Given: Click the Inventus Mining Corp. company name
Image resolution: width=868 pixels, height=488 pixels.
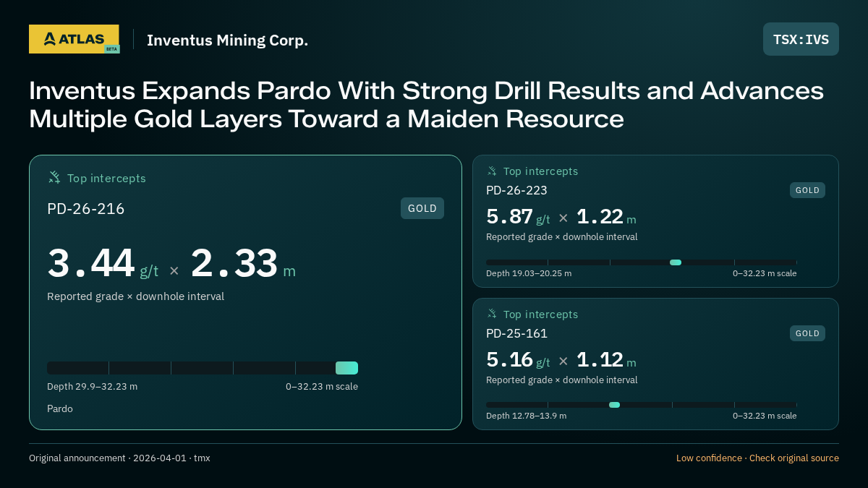Looking at the screenshot, I should [x=227, y=40].
